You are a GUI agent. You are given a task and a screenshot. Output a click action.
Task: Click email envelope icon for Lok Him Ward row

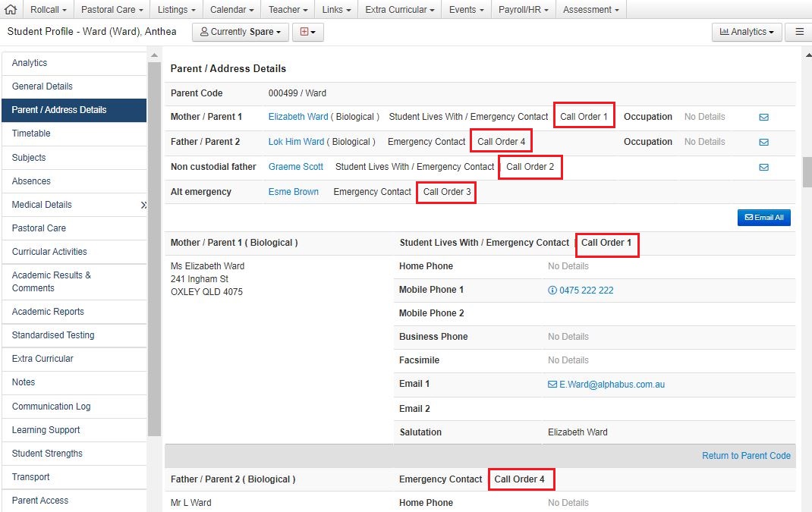(763, 142)
